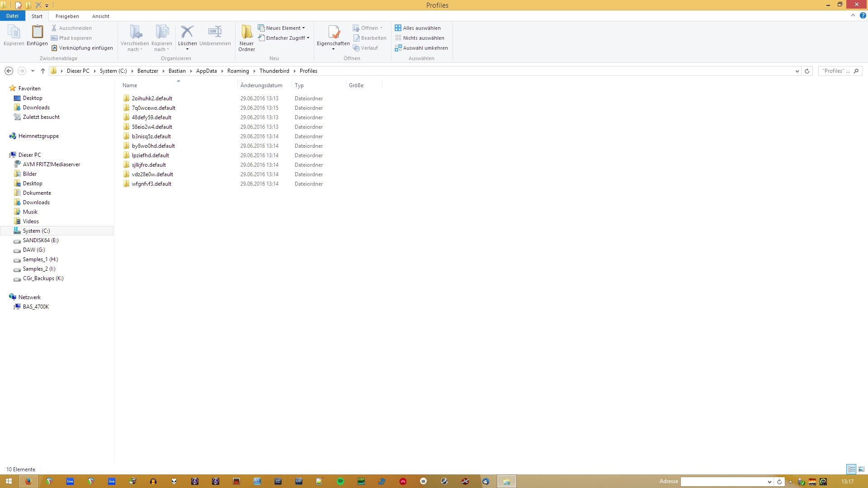Open the Ansicht ribbon tab

pyautogui.click(x=100, y=16)
